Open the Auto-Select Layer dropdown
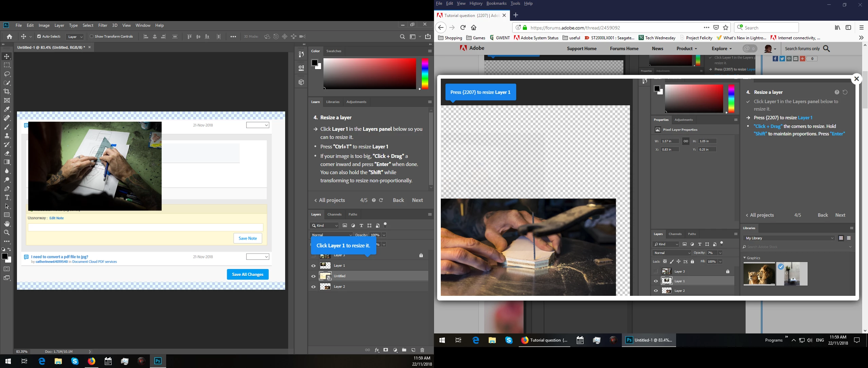868x368 pixels. point(75,37)
